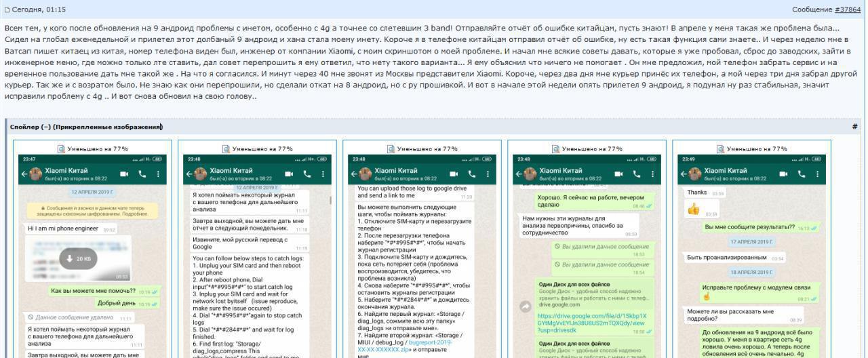Click the # anchor on the spoiler header
The width and height of the screenshot is (868, 358).
point(855,127)
